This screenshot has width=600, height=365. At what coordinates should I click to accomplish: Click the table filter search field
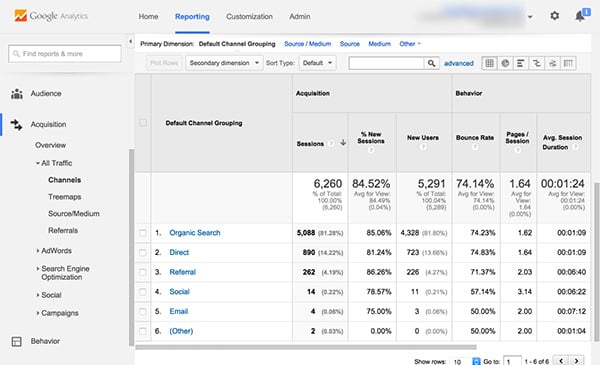[x=386, y=64]
